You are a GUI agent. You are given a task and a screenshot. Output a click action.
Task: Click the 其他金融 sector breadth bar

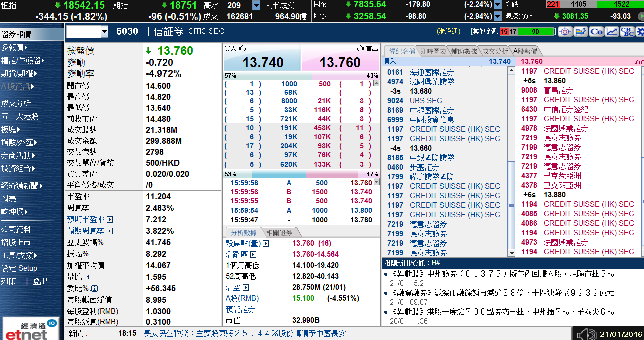pyautogui.click(x=527, y=31)
